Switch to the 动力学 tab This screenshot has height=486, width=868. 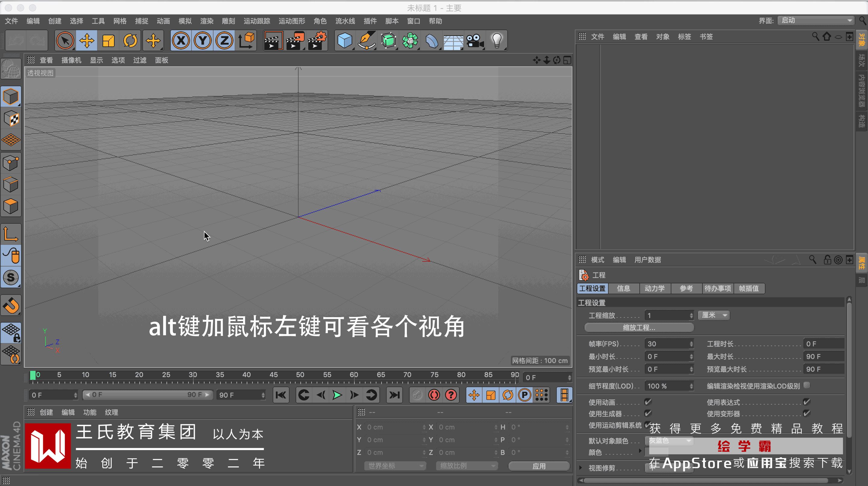click(x=654, y=288)
